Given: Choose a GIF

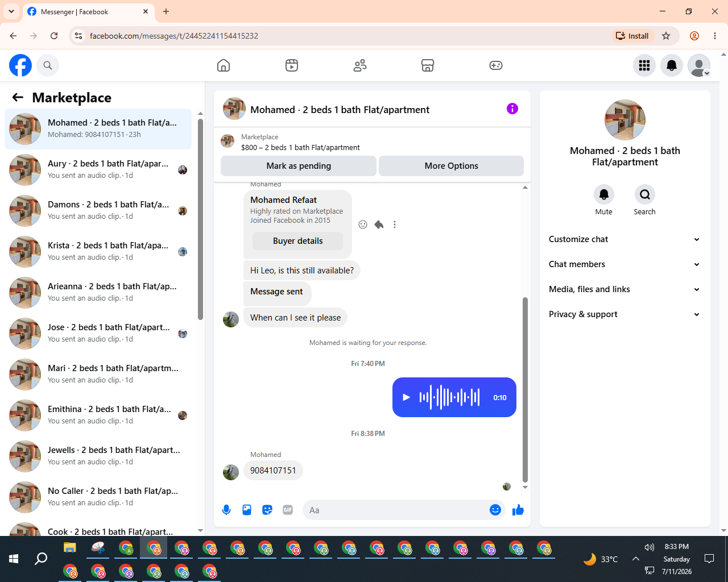Looking at the screenshot, I should 288,510.
